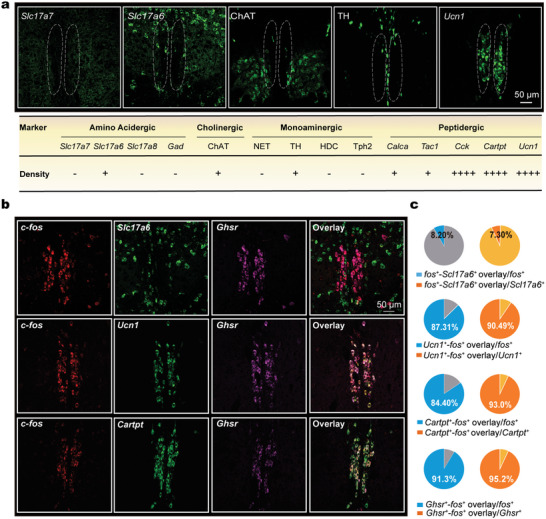Select the 'Marker' table row label
546x519 pixels.
pos(33,127)
